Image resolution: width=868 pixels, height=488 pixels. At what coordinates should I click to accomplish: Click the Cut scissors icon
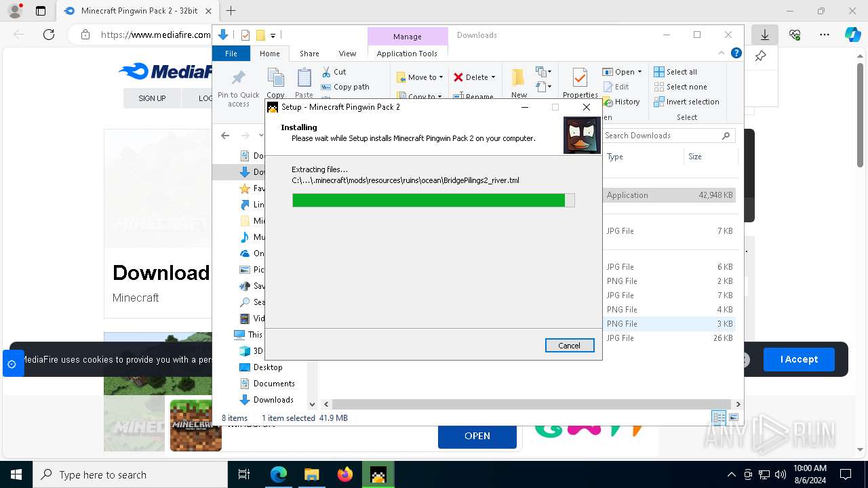click(x=326, y=72)
